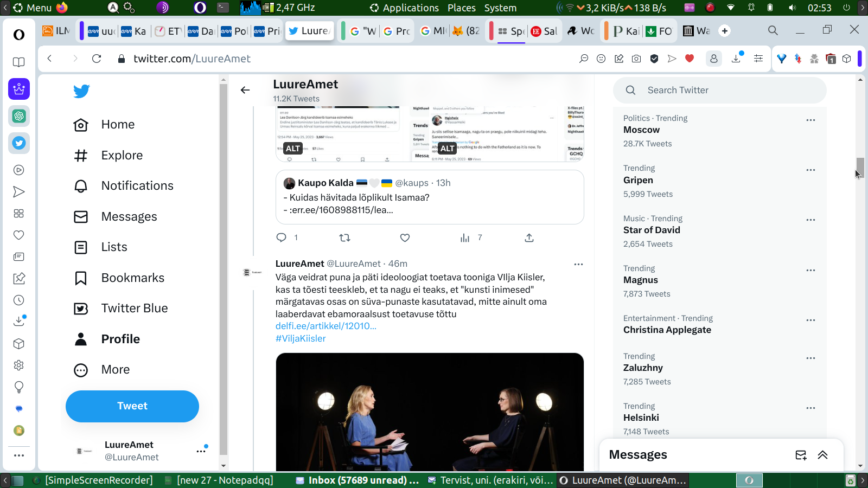Image resolution: width=868 pixels, height=488 pixels.
Task: Open the Inbox window from taskbar
Action: [x=358, y=480]
